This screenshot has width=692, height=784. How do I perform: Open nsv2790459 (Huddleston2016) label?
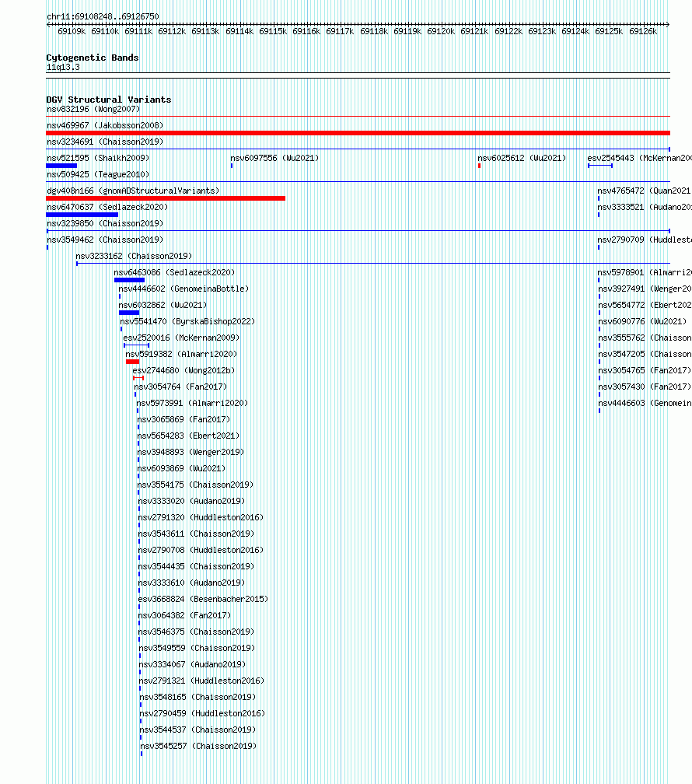pyautogui.click(x=202, y=713)
